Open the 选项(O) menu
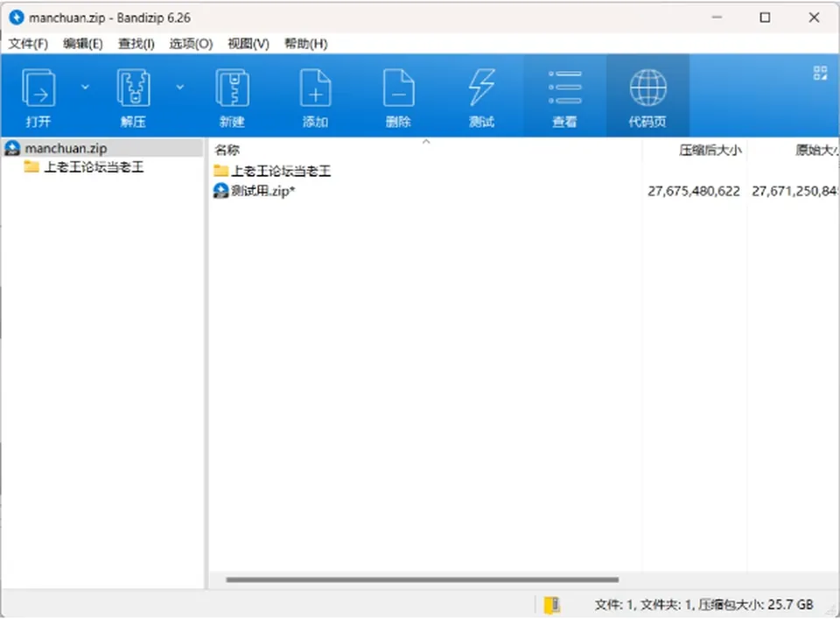This screenshot has height=619, width=840. pyautogui.click(x=191, y=44)
